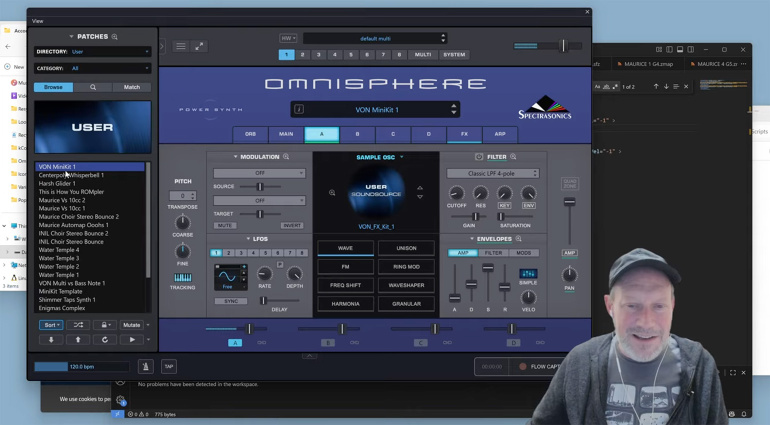Image resolution: width=770 pixels, height=425 pixels.
Task: Click the soundsource zoom magnifier icon
Action: (x=332, y=193)
